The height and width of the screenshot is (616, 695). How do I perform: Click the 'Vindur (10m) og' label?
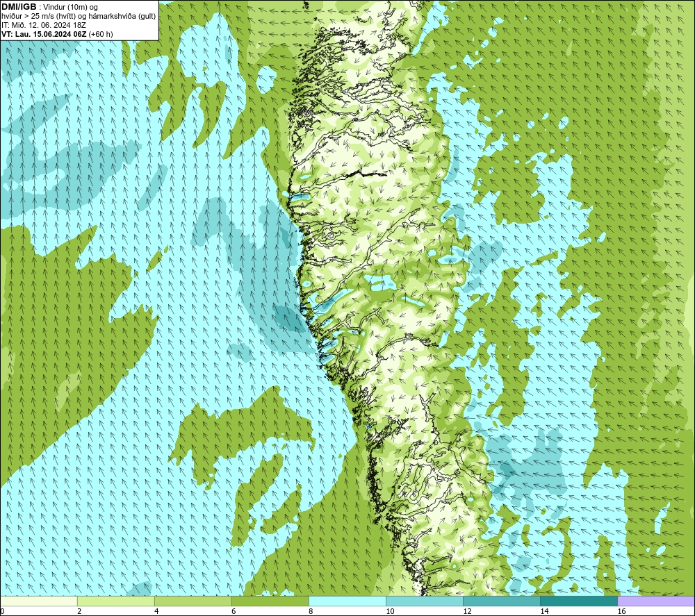click(71, 7)
